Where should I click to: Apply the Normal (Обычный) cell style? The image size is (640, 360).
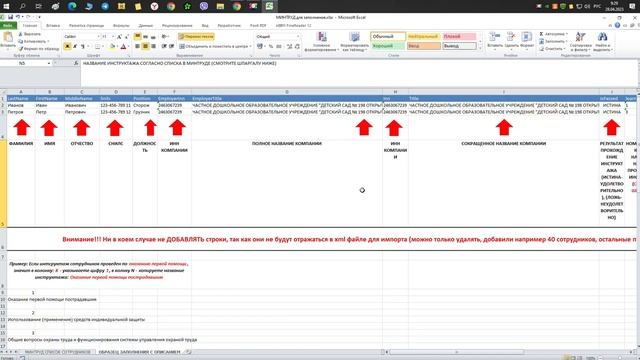[388, 36]
